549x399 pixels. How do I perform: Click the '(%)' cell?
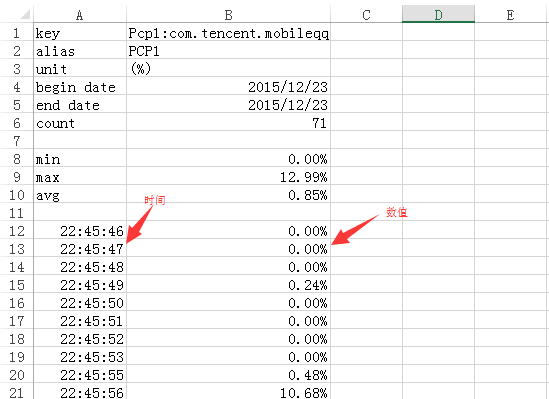pos(228,69)
